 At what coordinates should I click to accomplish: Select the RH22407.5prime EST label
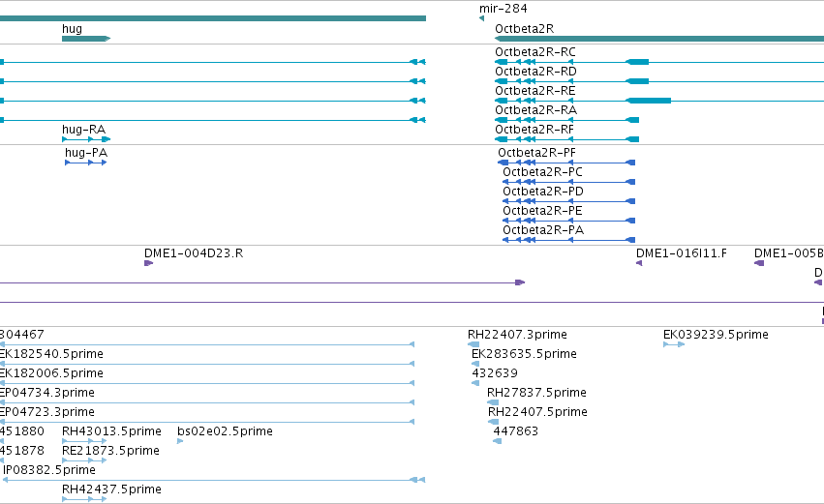tap(537, 412)
